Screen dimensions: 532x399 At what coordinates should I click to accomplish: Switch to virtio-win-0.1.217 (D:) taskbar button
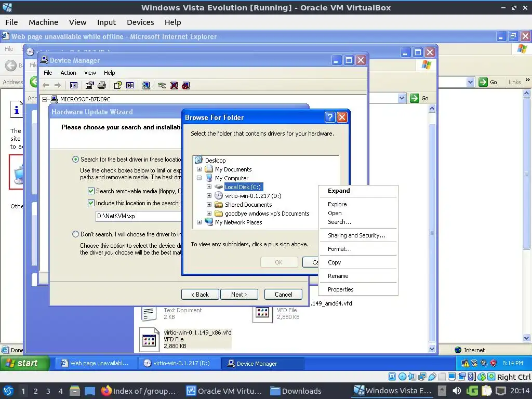click(x=179, y=363)
